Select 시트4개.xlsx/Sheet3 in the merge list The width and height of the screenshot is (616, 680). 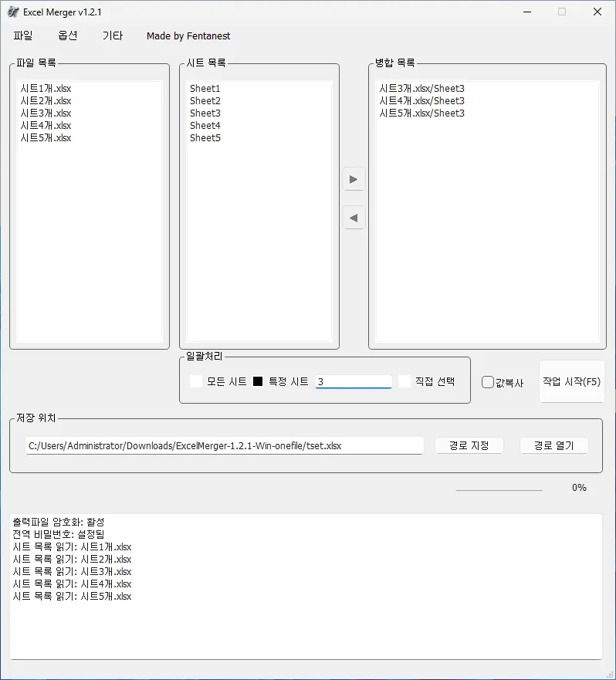click(x=487, y=101)
